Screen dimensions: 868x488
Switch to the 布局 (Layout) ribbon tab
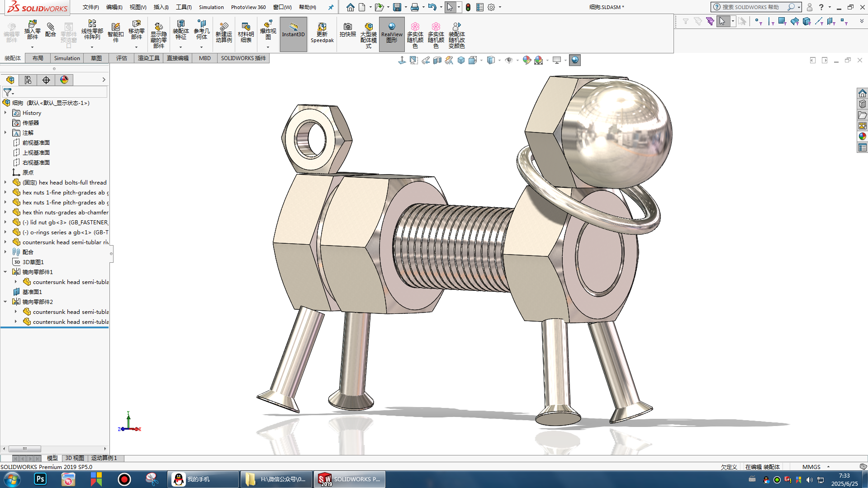pyautogui.click(x=38, y=58)
